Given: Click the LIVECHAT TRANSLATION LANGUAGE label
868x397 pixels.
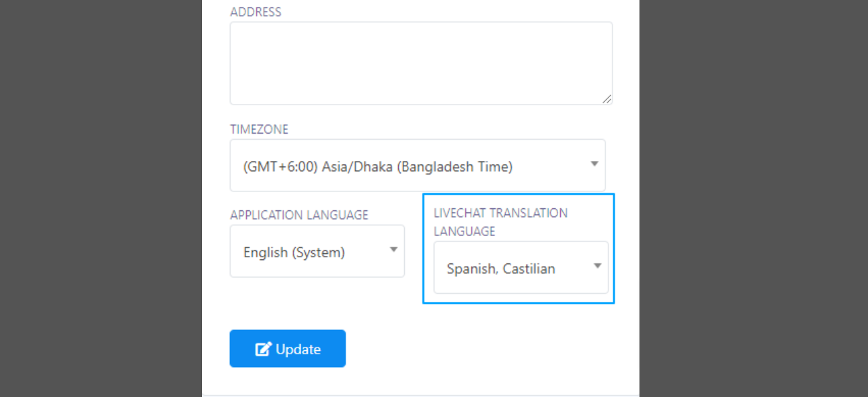Looking at the screenshot, I should click(500, 222).
